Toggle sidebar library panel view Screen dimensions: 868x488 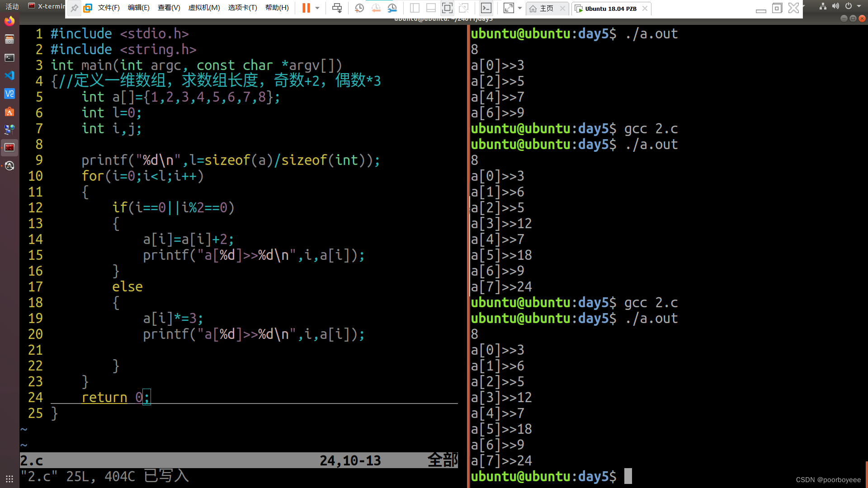click(415, 8)
